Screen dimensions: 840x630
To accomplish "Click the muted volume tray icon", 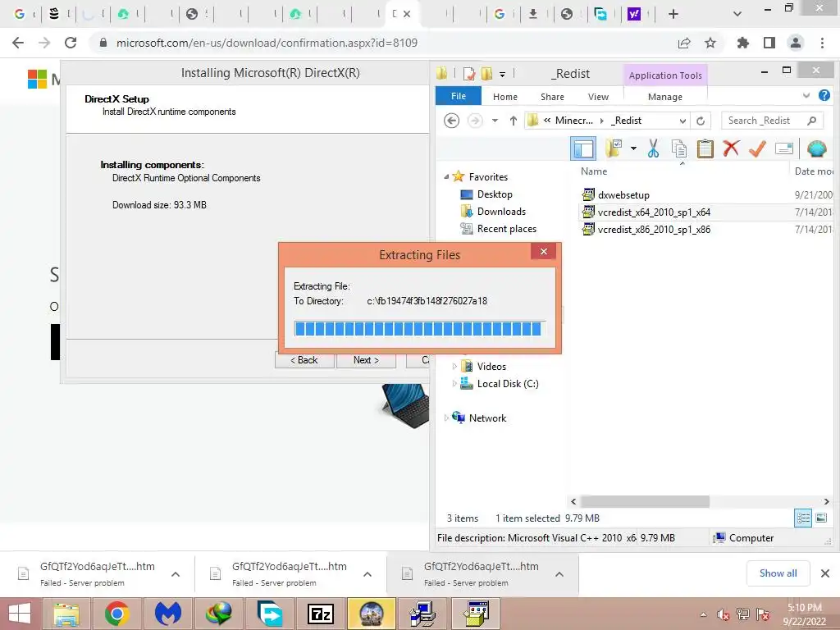I will coord(724,614).
